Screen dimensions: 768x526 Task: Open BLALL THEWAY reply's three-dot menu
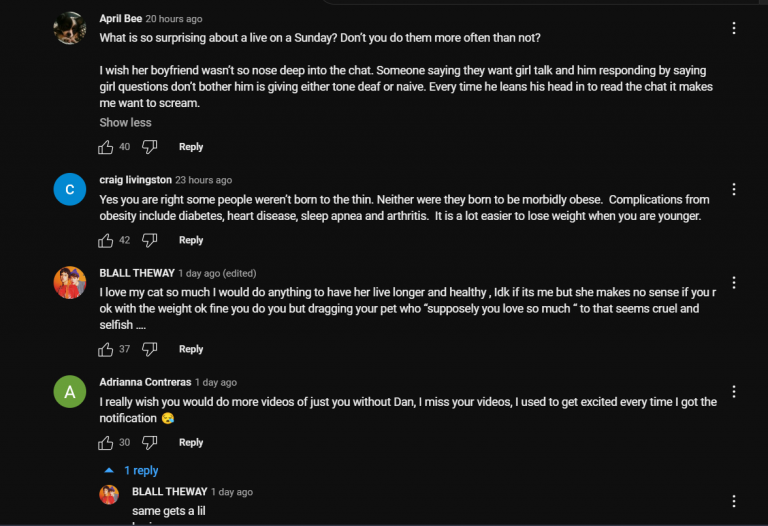(734, 502)
